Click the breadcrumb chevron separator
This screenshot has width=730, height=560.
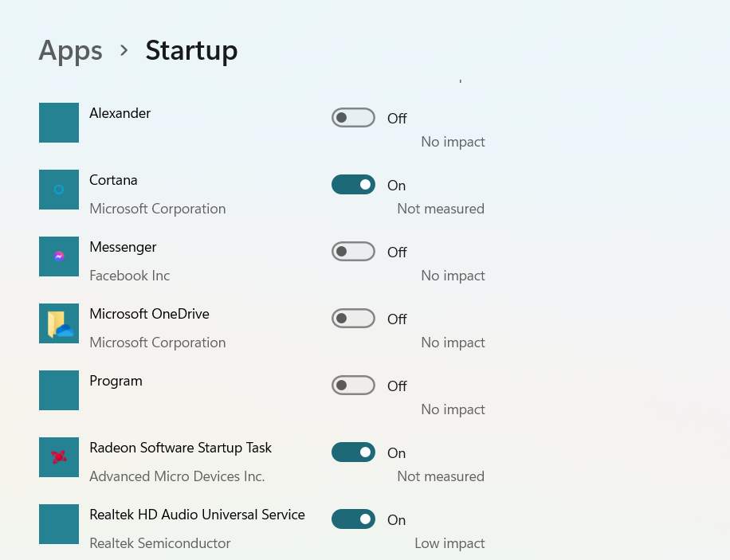[x=124, y=50]
